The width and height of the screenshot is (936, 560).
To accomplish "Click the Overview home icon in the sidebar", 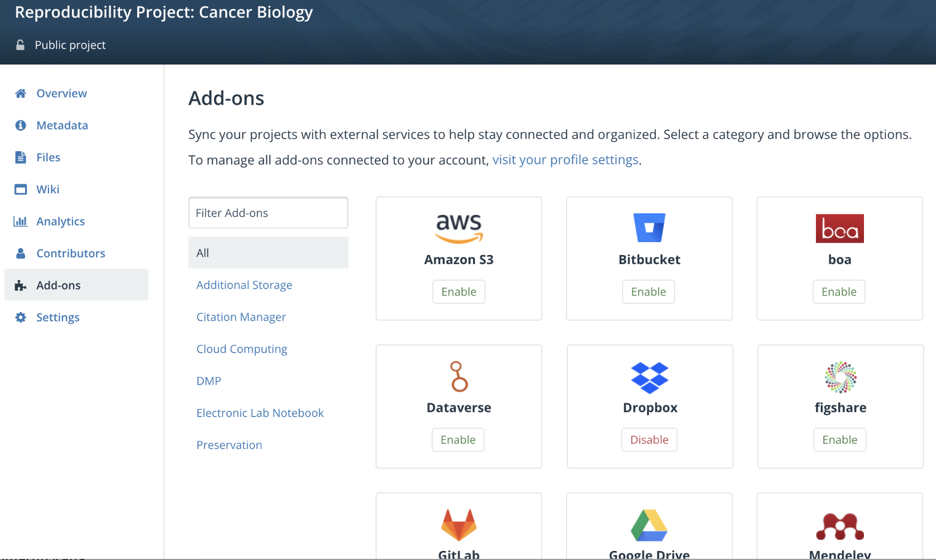I will 21,93.
